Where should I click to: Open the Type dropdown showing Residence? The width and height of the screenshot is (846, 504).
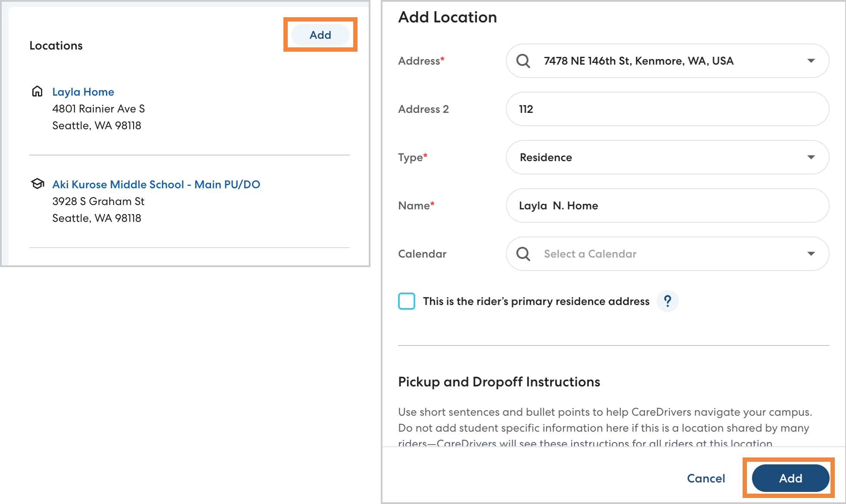click(811, 157)
